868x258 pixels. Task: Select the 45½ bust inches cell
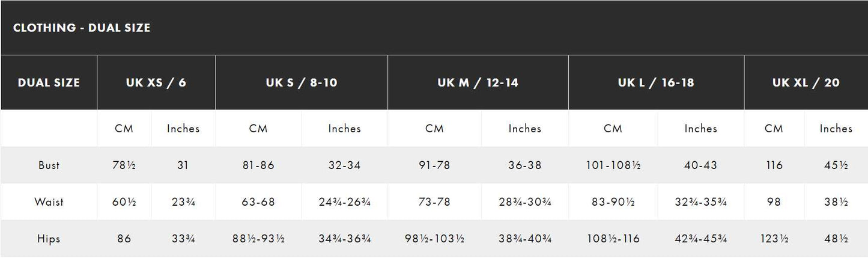click(836, 165)
